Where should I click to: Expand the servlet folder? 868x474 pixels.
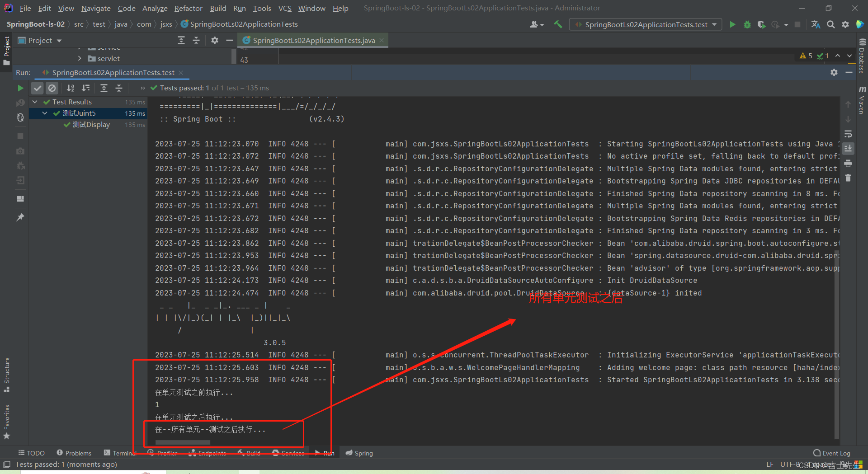click(x=80, y=58)
